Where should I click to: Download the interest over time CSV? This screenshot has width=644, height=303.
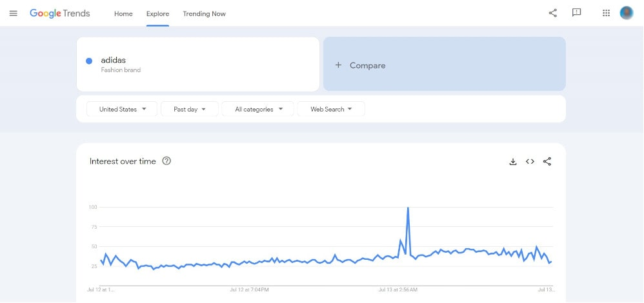[512, 162]
